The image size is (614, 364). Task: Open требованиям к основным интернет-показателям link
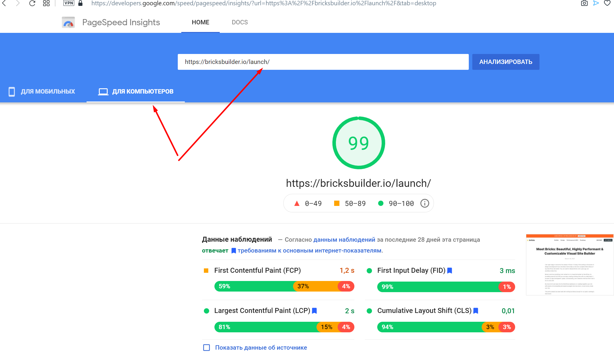[309, 250]
